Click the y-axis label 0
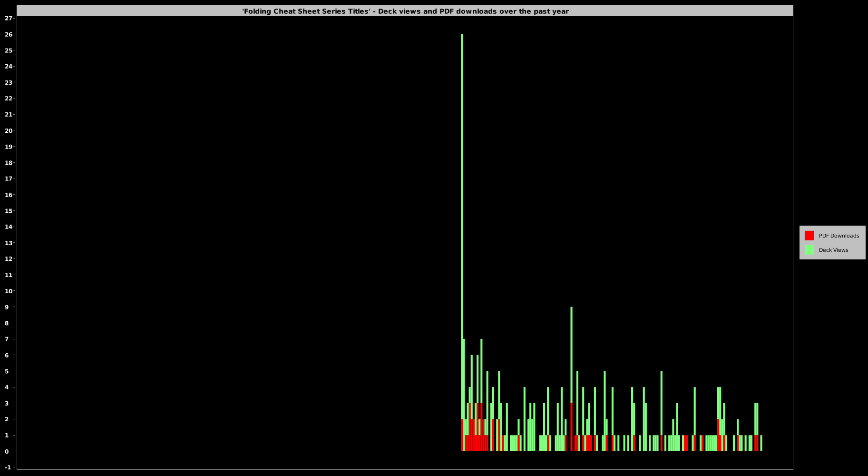The image size is (868, 476). [x=7, y=451]
